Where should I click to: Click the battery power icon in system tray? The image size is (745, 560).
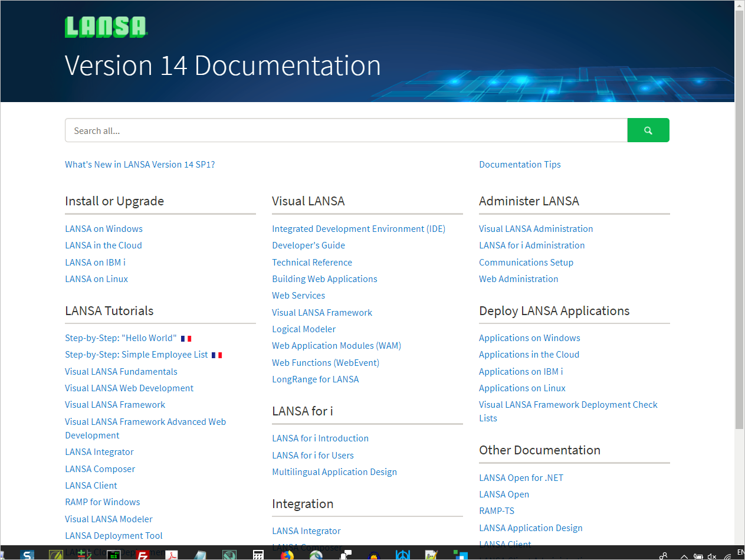point(698,556)
